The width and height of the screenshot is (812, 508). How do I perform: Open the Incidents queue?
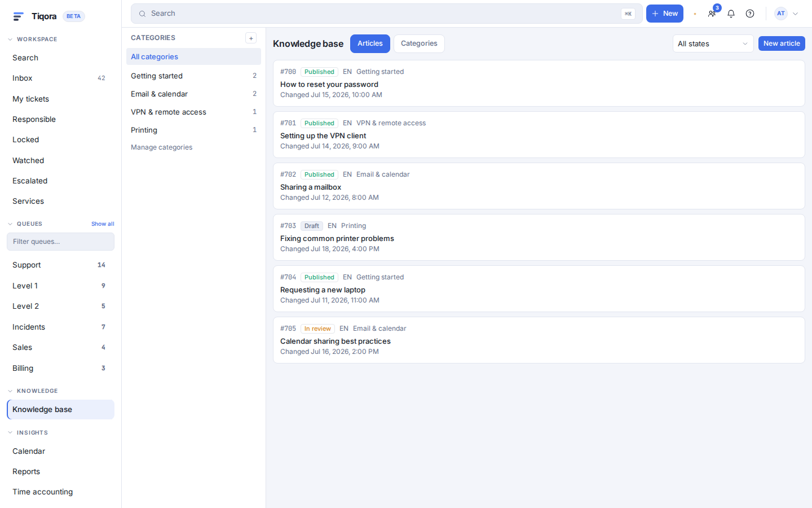pos(60,327)
